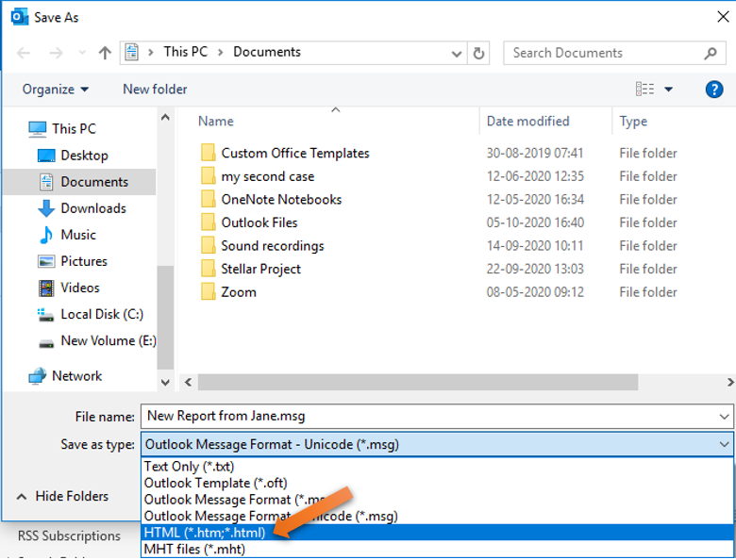
Task: Open the Organize dropdown menu
Action: point(56,90)
